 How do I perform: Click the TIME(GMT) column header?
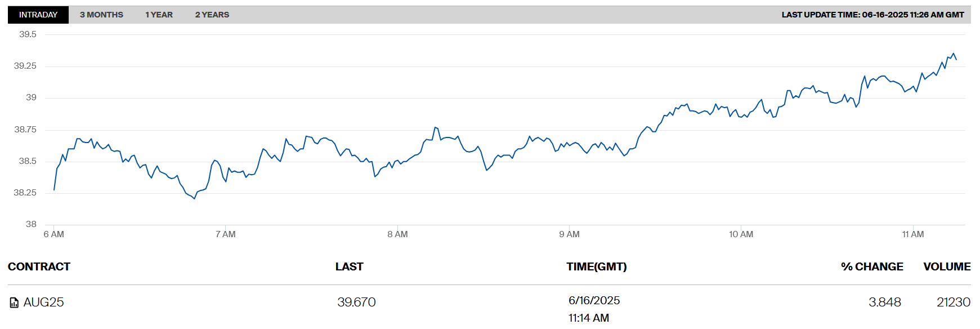pyautogui.click(x=596, y=266)
